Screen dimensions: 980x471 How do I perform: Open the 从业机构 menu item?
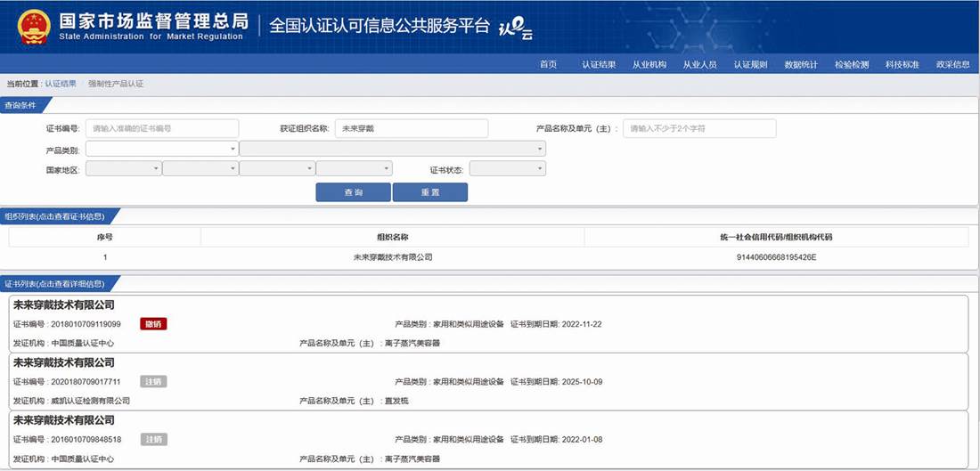[649, 64]
